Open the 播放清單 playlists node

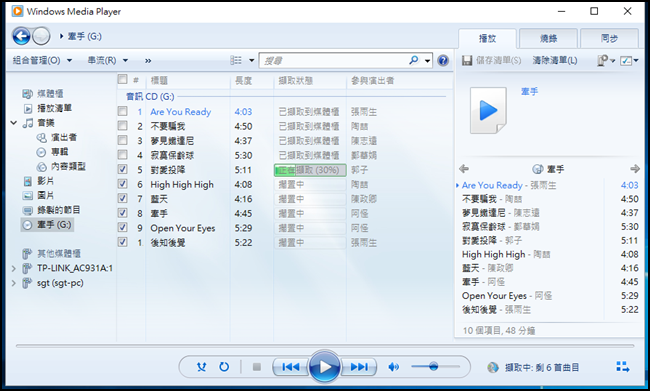48,108
